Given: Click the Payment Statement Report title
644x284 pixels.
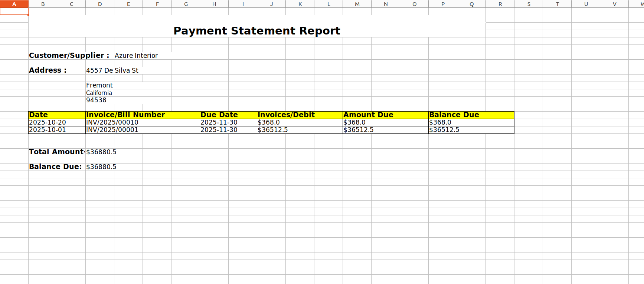Looking at the screenshot, I should [257, 30].
